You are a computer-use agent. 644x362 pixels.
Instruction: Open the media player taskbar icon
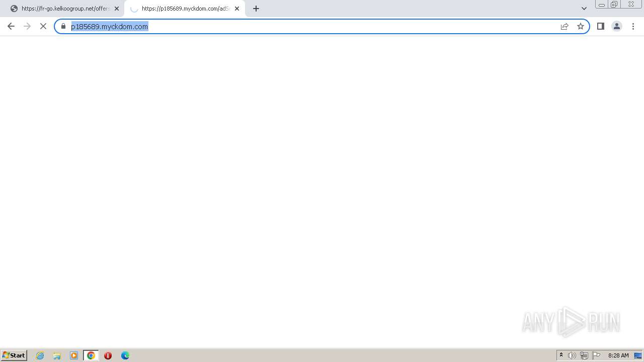click(74, 355)
